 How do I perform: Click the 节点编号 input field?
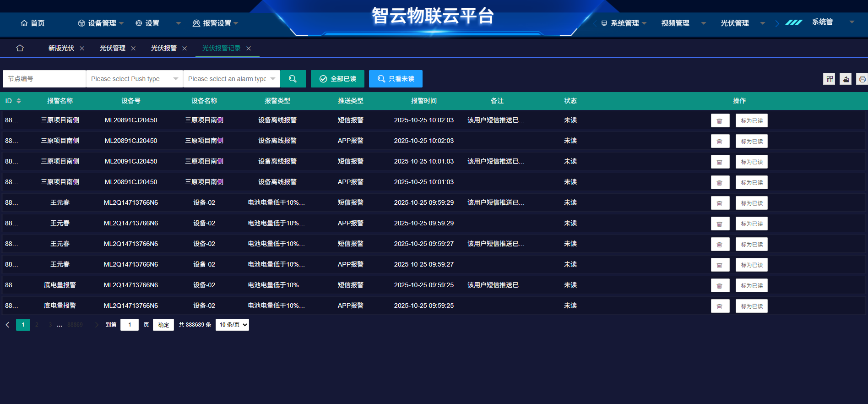pos(44,79)
